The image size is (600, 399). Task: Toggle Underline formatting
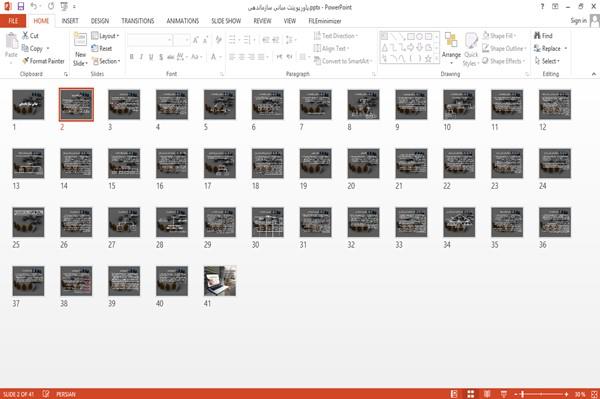pyautogui.click(x=151, y=57)
